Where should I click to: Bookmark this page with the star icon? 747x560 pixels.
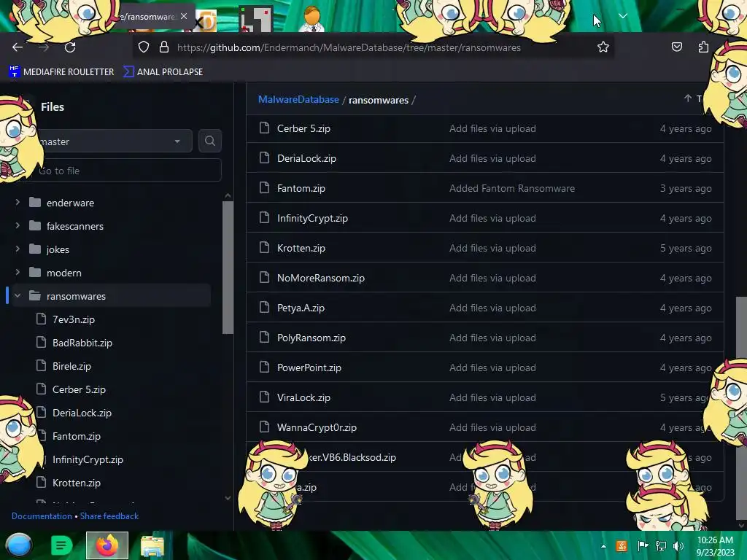click(603, 47)
